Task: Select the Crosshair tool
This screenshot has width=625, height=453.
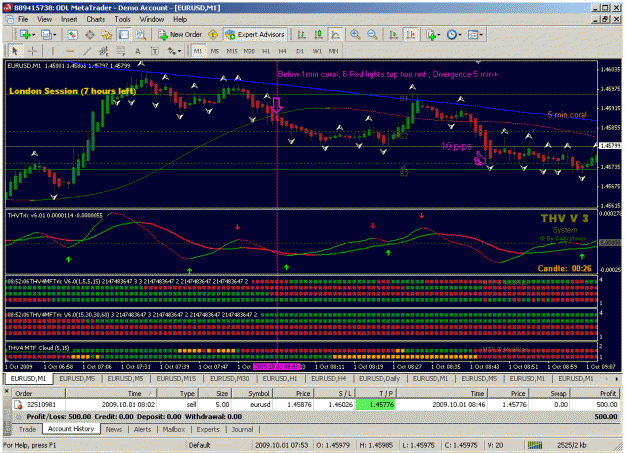Action: (32, 51)
